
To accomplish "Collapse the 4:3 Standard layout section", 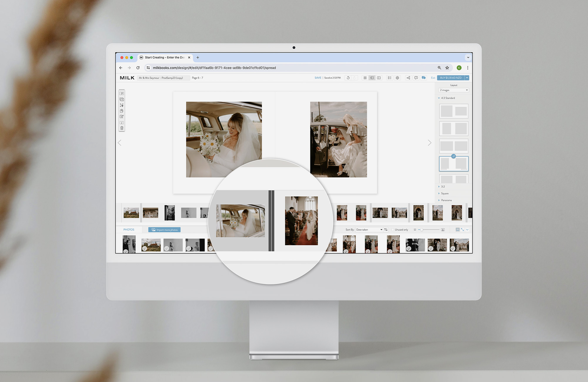I will click(x=439, y=98).
